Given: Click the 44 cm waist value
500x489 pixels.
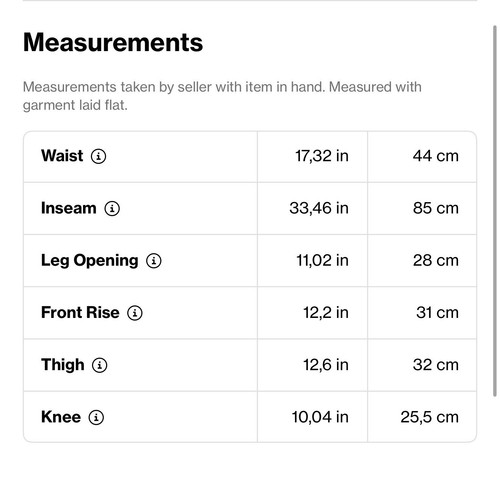Looking at the screenshot, I should pos(435,156).
